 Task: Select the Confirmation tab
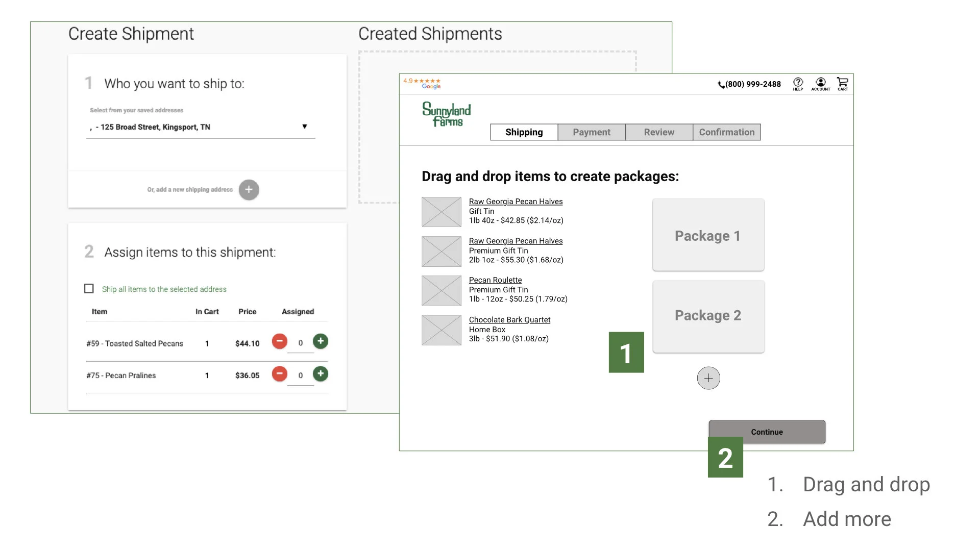(726, 132)
